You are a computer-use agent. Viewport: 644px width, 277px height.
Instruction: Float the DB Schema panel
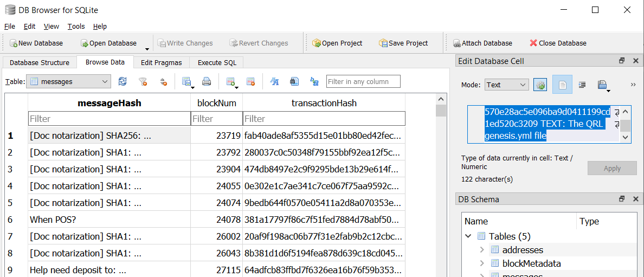(x=622, y=199)
